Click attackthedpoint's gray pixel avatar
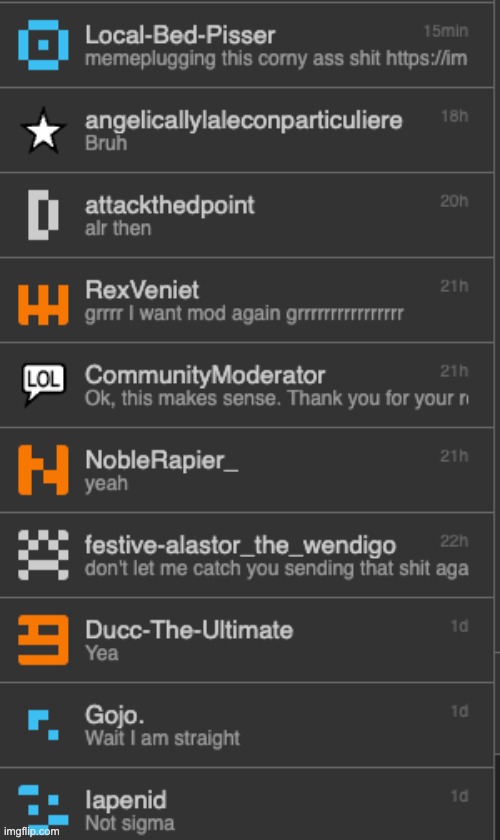This screenshot has height=840, width=500. (x=43, y=215)
